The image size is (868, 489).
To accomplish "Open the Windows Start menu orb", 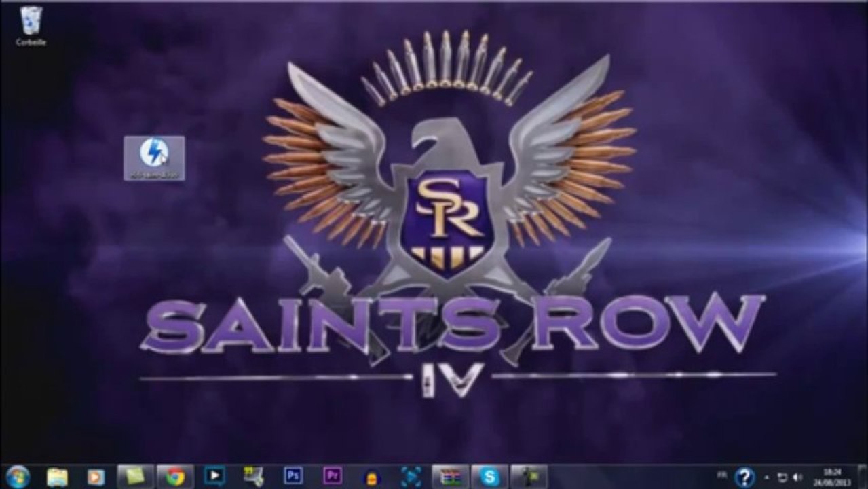I will 17,477.
